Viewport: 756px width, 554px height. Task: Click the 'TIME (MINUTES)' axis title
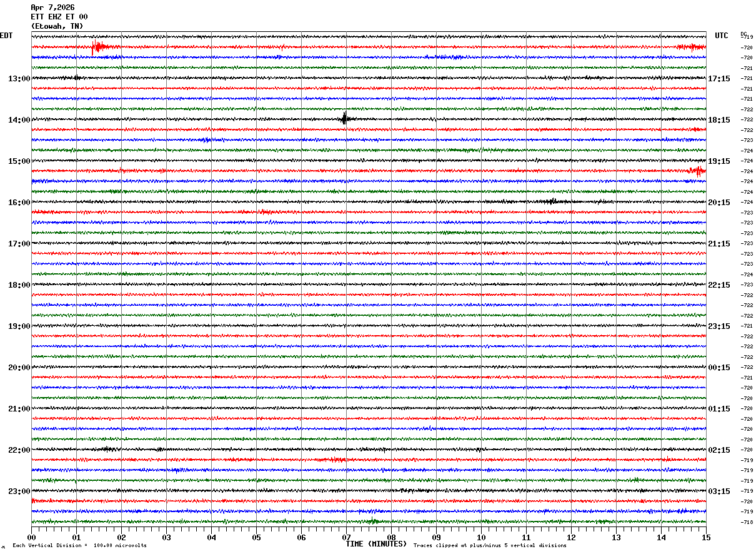tap(376, 544)
